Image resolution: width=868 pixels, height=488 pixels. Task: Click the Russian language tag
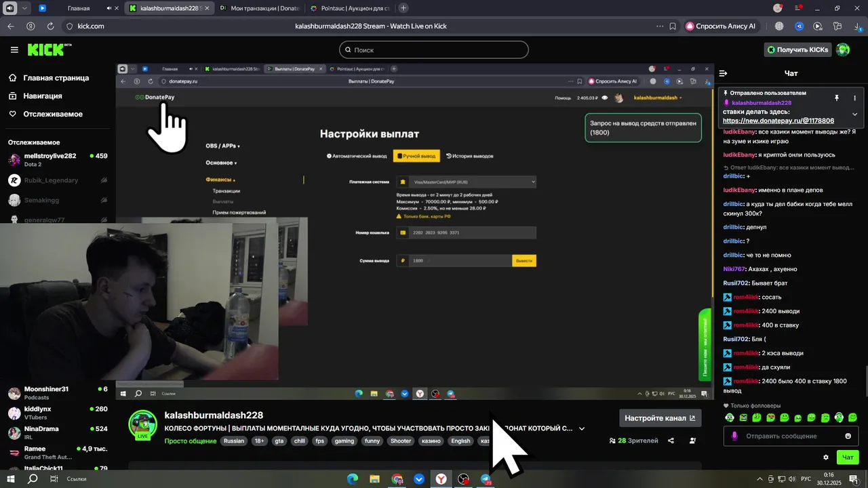coord(234,441)
